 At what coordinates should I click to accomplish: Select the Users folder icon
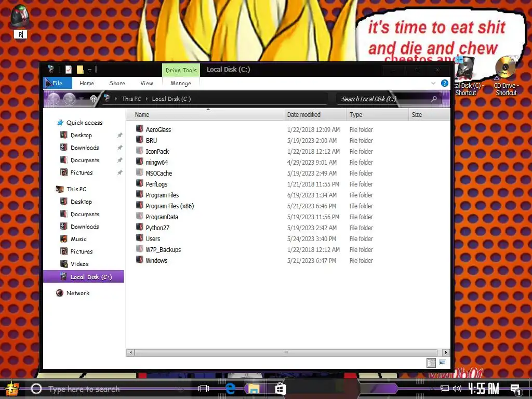pos(139,238)
